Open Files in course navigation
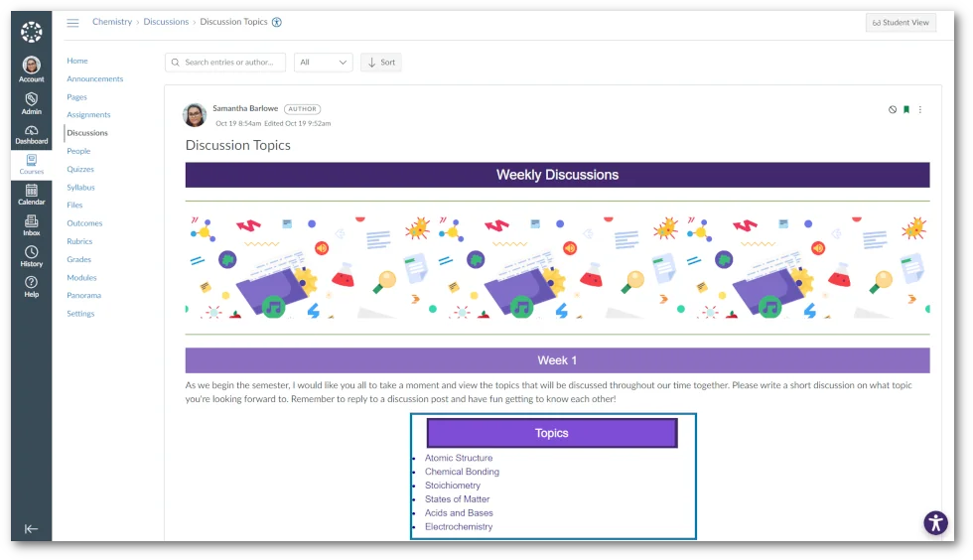 (74, 205)
